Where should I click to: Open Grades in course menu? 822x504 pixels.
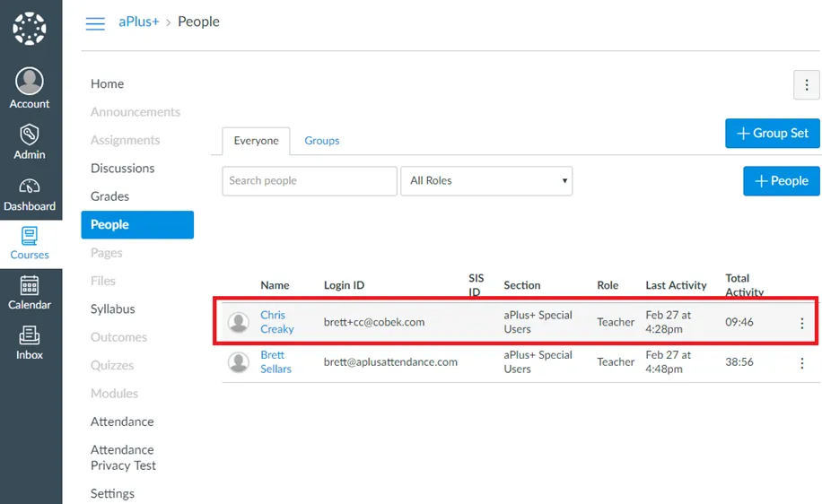click(x=109, y=196)
